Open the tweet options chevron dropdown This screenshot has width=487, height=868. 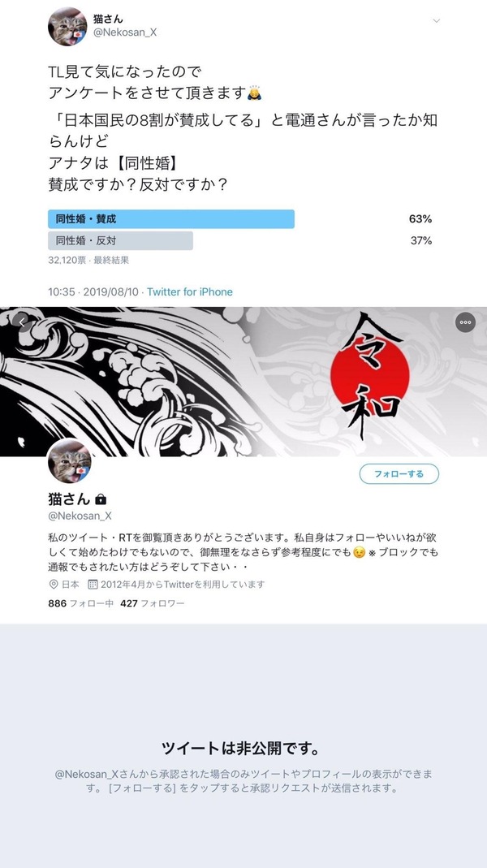(x=436, y=21)
